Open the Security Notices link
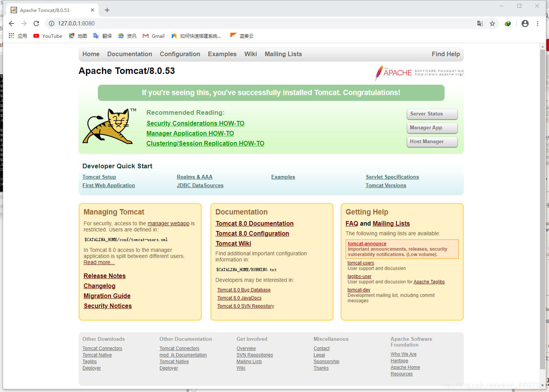549x392 pixels. (108, 306)
